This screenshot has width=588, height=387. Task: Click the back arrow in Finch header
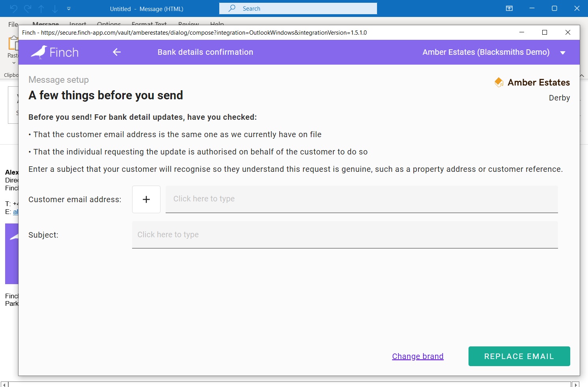click(117, 52)
